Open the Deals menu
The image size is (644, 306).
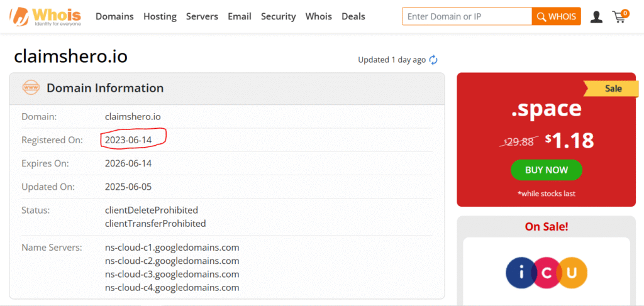click(x=353, y=16)
